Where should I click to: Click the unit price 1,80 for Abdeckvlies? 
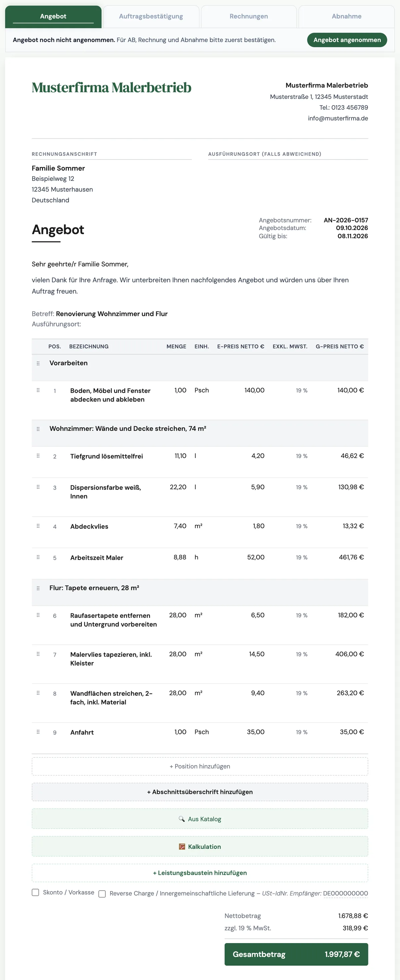(x=259, y=526)
